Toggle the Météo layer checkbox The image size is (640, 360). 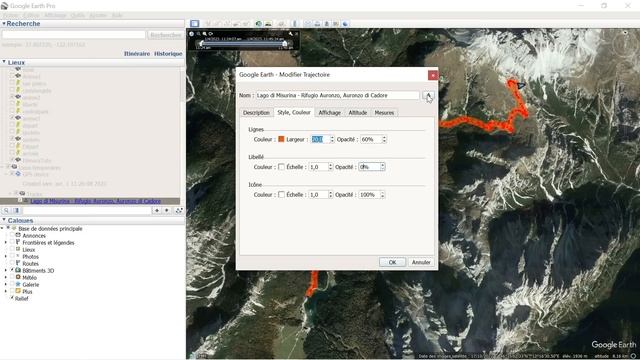[12, 277]
